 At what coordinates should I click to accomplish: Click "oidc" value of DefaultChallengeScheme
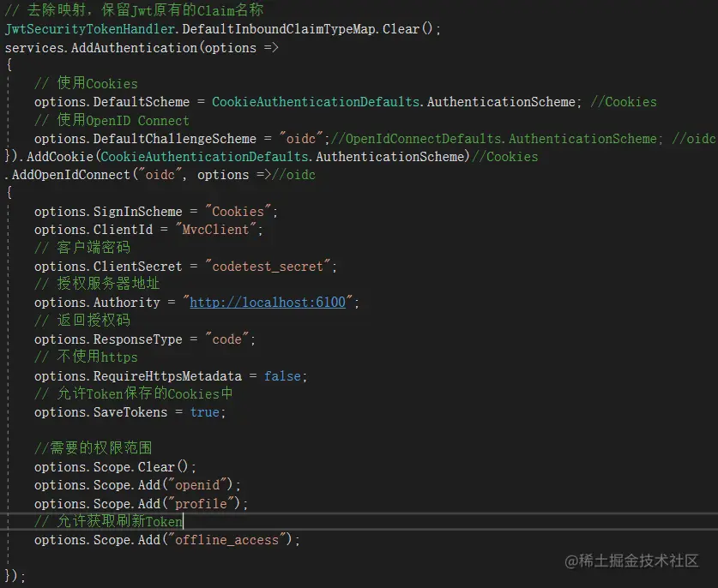301,139
